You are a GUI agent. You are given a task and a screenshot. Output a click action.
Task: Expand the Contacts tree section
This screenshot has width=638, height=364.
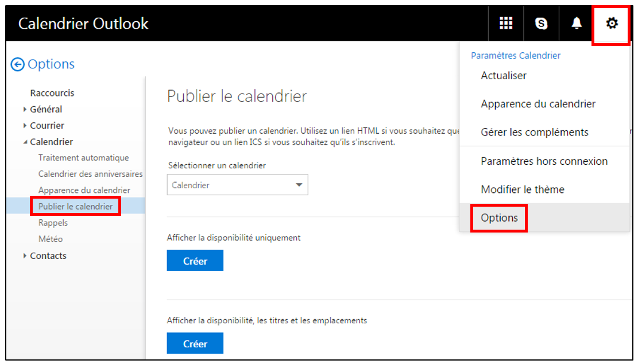coord(25,255)
